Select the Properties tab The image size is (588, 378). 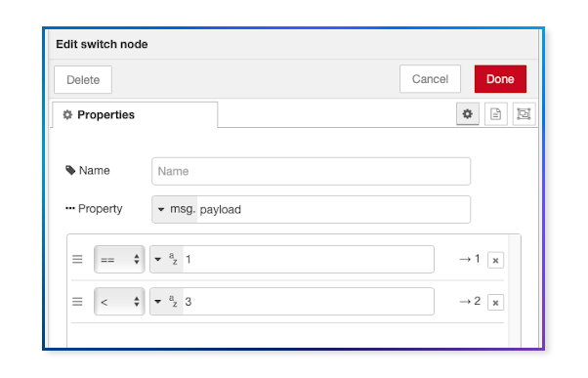135,114
